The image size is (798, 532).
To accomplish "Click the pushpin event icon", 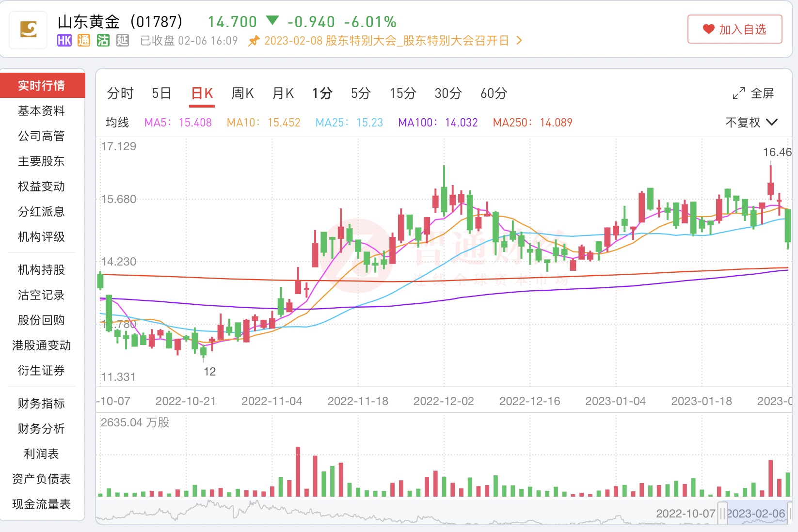I will [x=254, y=41].
